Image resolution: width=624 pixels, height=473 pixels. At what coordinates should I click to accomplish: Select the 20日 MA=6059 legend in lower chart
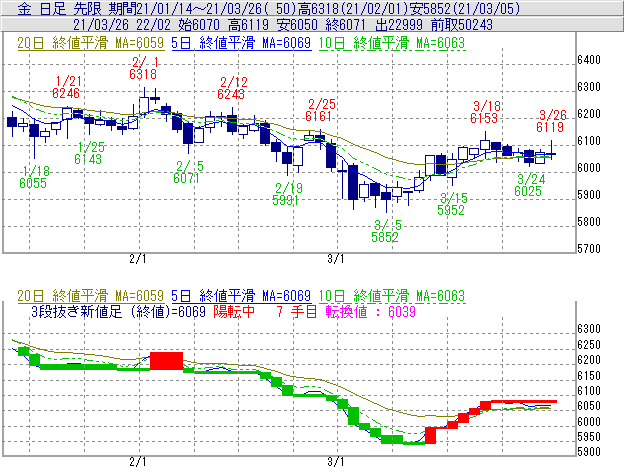click(91, 296)
